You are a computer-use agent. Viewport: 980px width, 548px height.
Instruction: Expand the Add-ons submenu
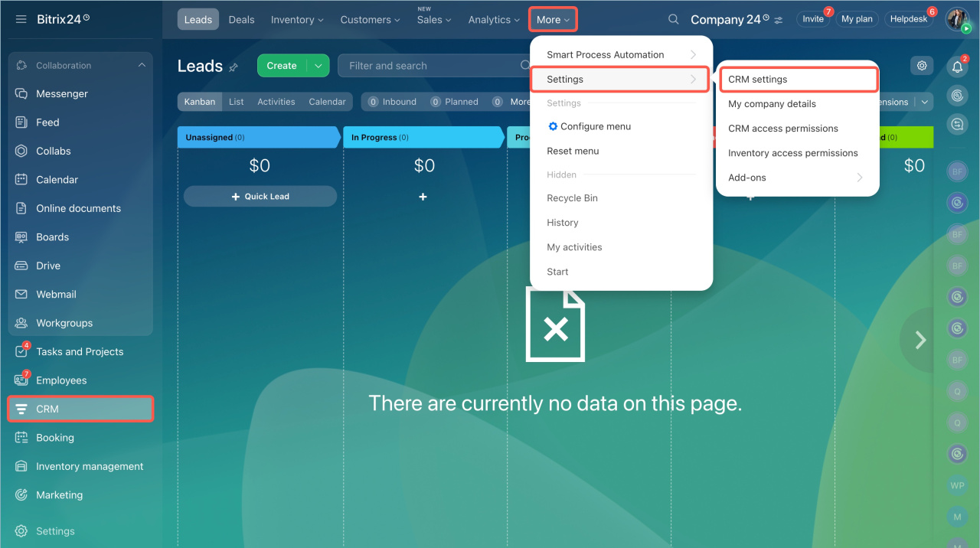pos(859,178)
